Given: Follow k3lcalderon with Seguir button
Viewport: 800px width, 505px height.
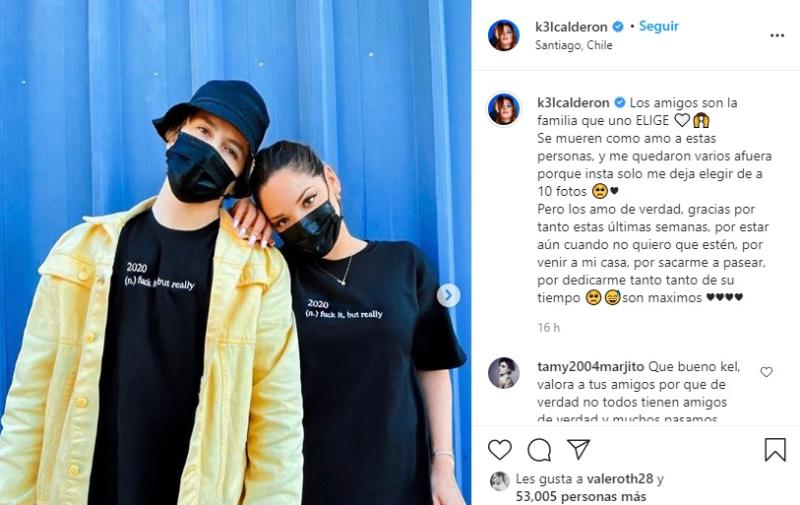Looking at the screenshot, I should (659, 26).
